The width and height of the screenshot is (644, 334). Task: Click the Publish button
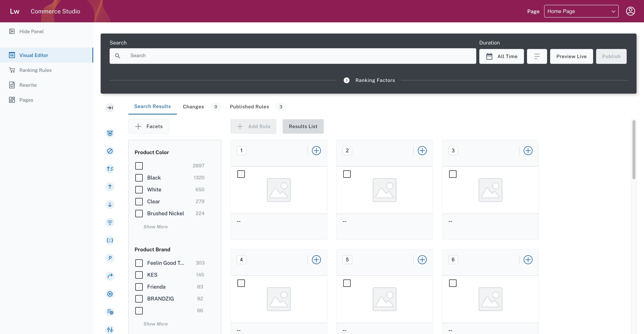[x=611, y=56]
